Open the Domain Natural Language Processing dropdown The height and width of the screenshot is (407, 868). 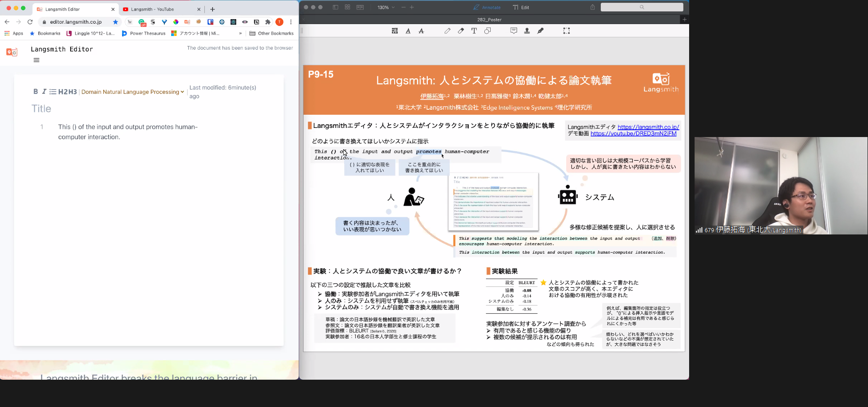133,92
